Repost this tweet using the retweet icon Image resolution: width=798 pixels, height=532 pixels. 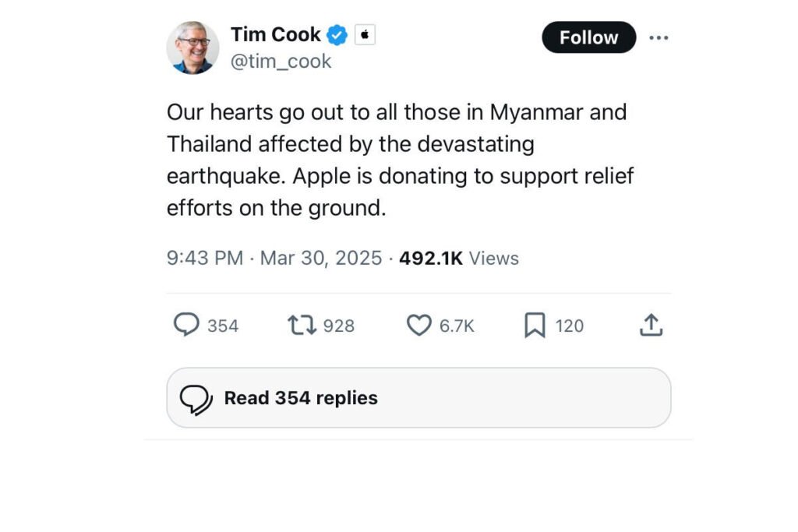click(302, 325)
